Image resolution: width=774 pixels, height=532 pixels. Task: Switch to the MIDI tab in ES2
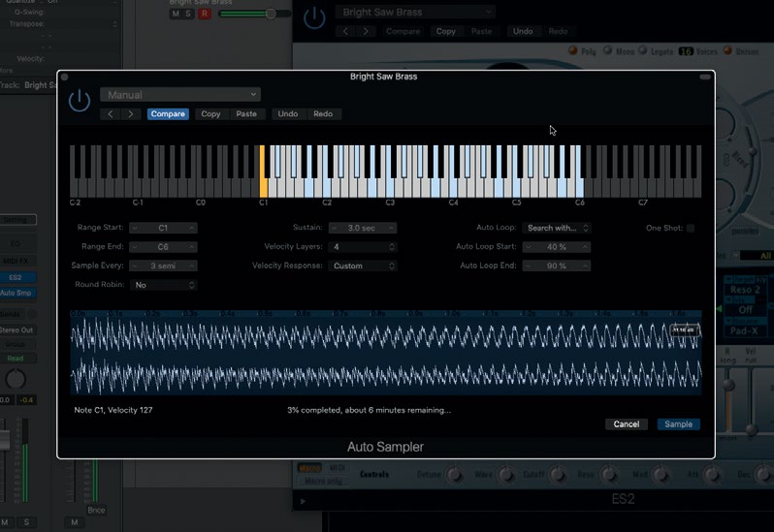coord(338,467)
